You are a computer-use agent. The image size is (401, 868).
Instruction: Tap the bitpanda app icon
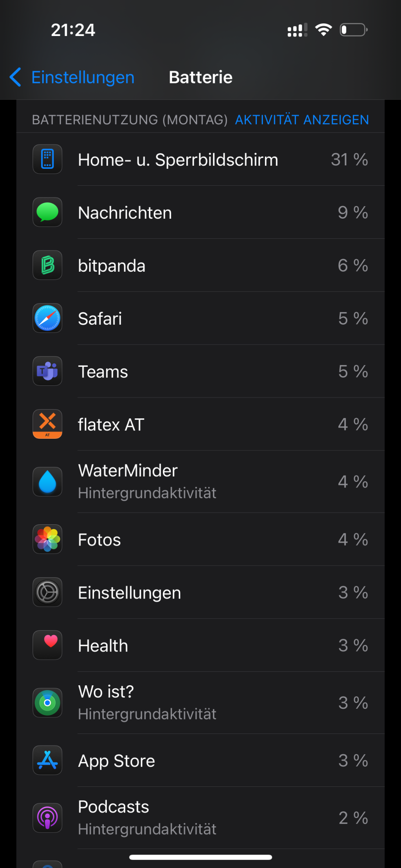(x=47, y=265)
